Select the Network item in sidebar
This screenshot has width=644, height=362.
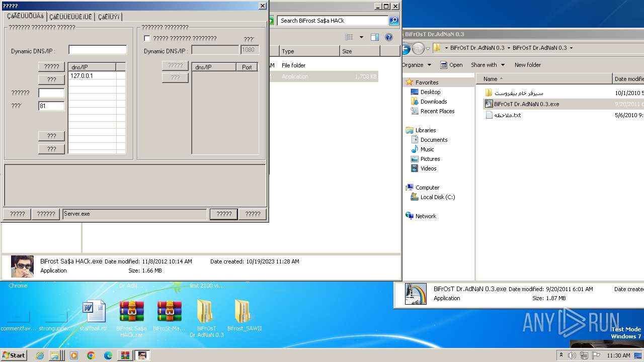(x=426, y=216)
